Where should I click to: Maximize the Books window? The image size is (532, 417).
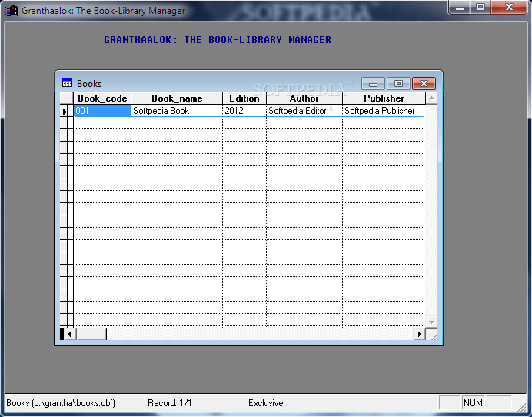point(398,84)
